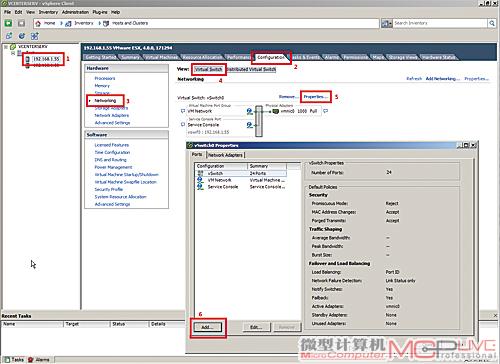Screen dimensions: 500x364
Task: Click VM Network row icon in dialog list
Action: tap(200, 180)
